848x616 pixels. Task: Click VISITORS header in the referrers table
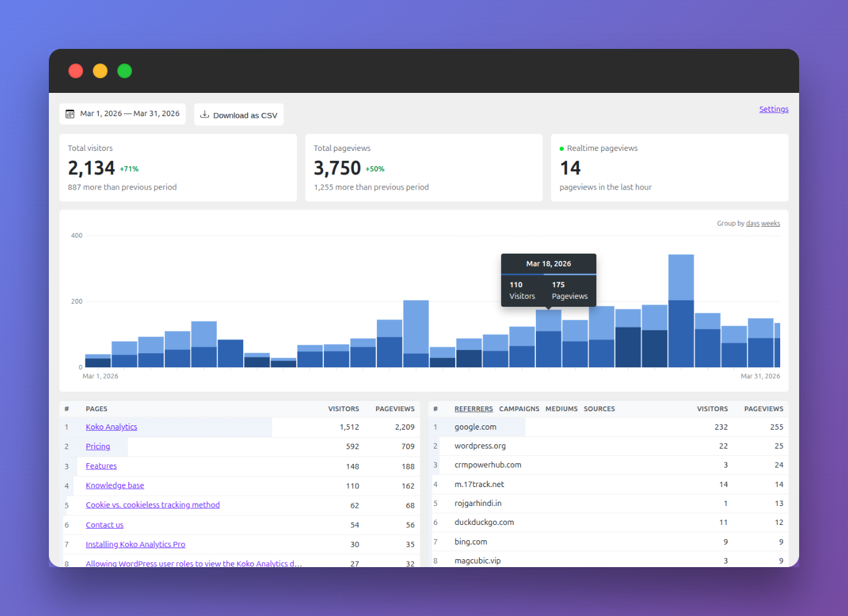pos(712,409)
